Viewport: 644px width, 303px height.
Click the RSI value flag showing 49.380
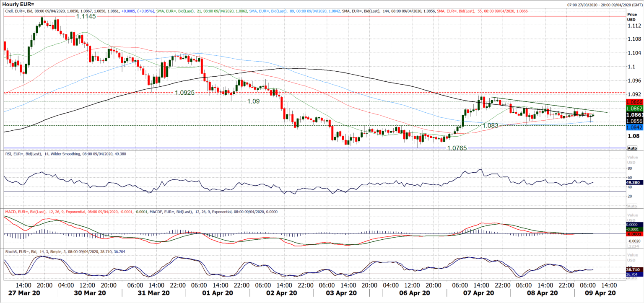pyautogui.click(x=634, y=182)
